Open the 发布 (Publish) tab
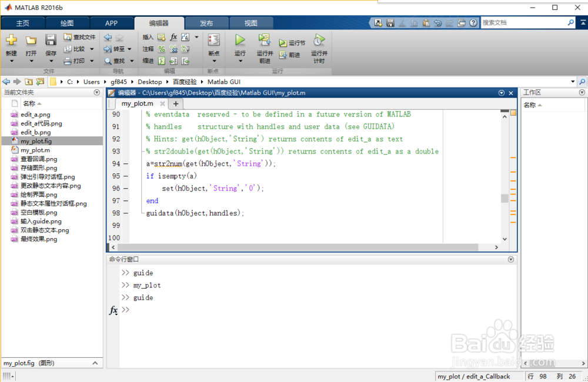The height and width of the screenshot is (382, 588). tap(206, 24)
